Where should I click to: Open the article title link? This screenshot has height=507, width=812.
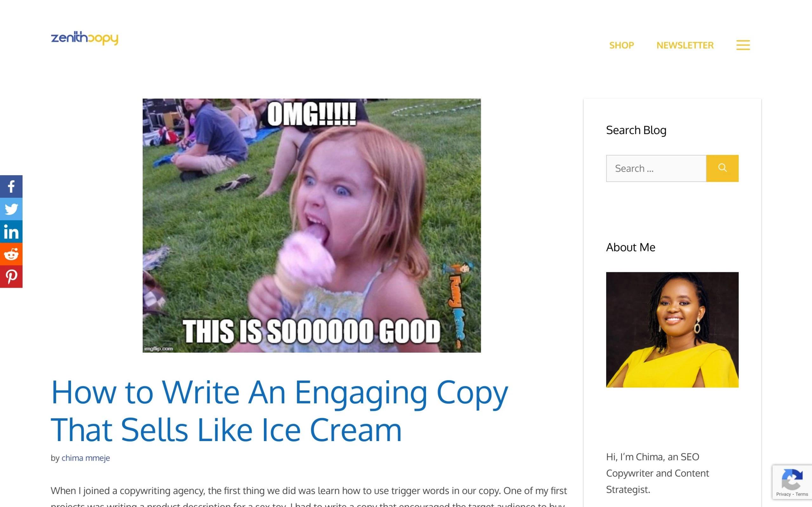[279, 411]
